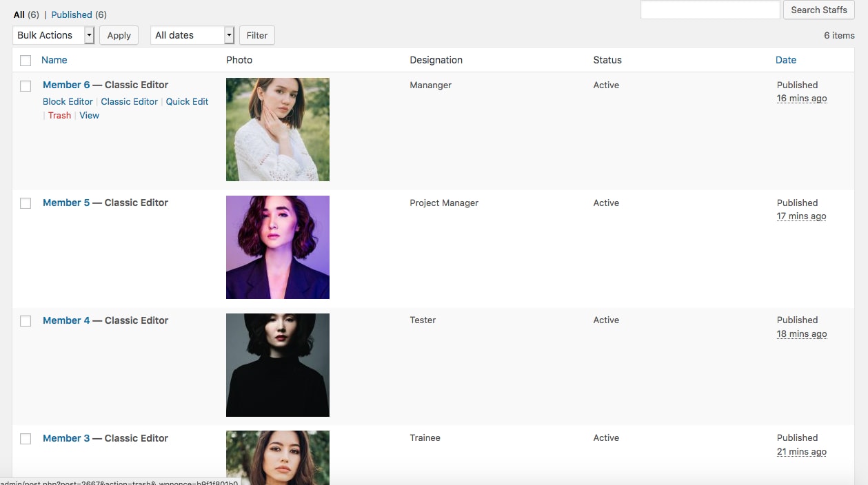The width and height of the screenshot is (868, 485).
Task: Filter by Published (6) staff
Action: click(x=79, y=14)
